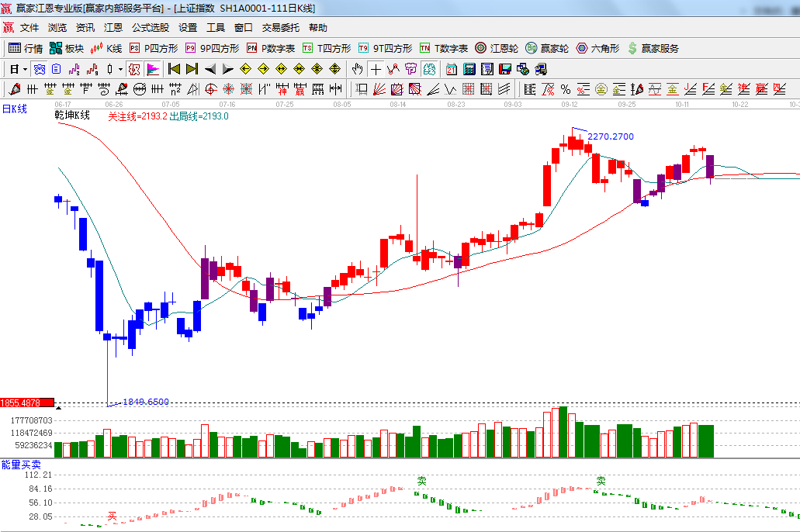800x532 pixels.
Task: Click the hand pan tool
Action: click(357, 69)
